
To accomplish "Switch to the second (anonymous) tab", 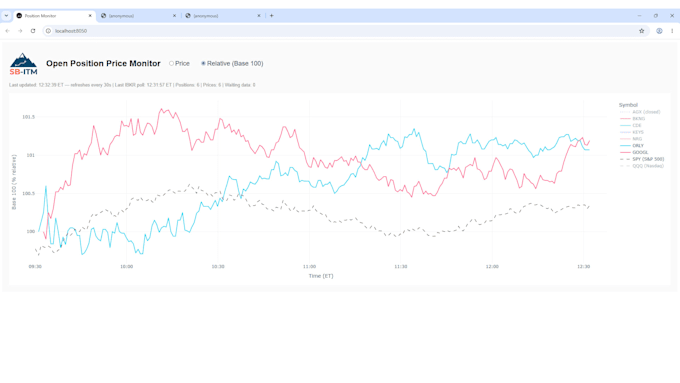I will click(x=139, y=16).
